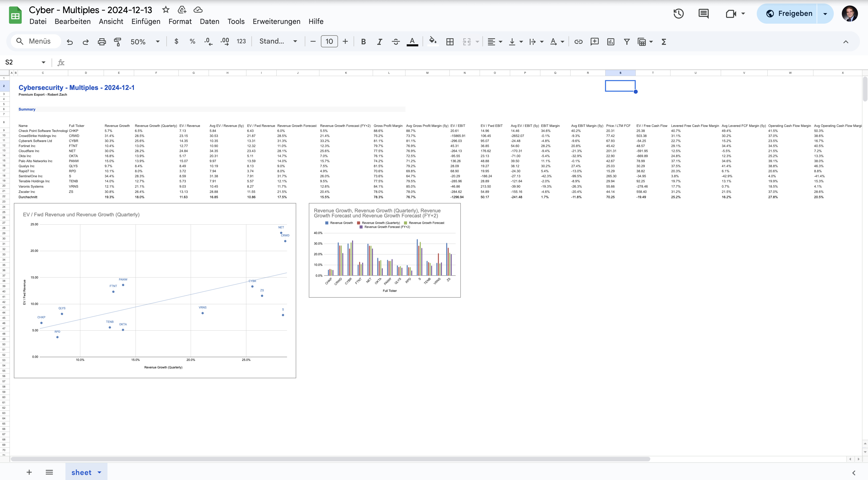Open the Ansicht menu

(111, 21)
